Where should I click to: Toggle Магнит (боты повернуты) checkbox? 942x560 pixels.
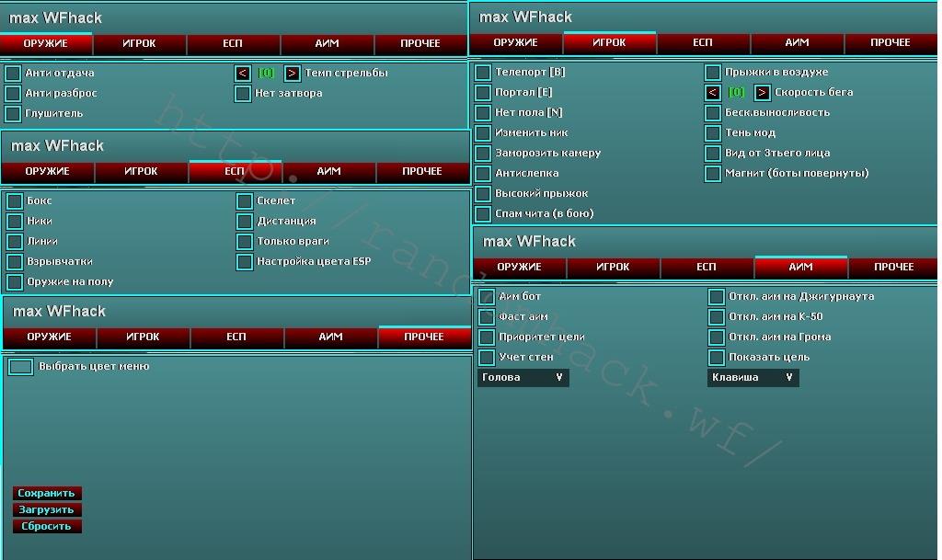point(713,174)
